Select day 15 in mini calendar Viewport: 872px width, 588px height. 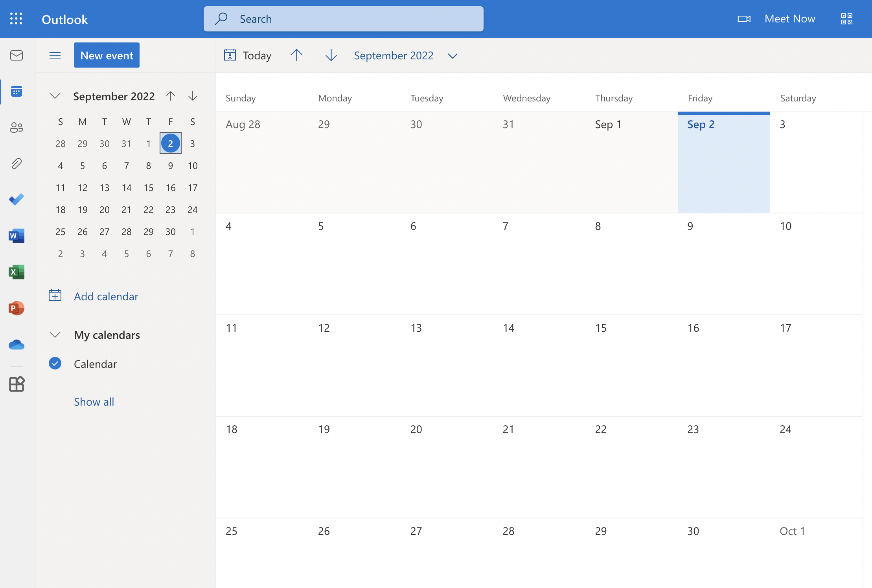[x=149, y=187]
